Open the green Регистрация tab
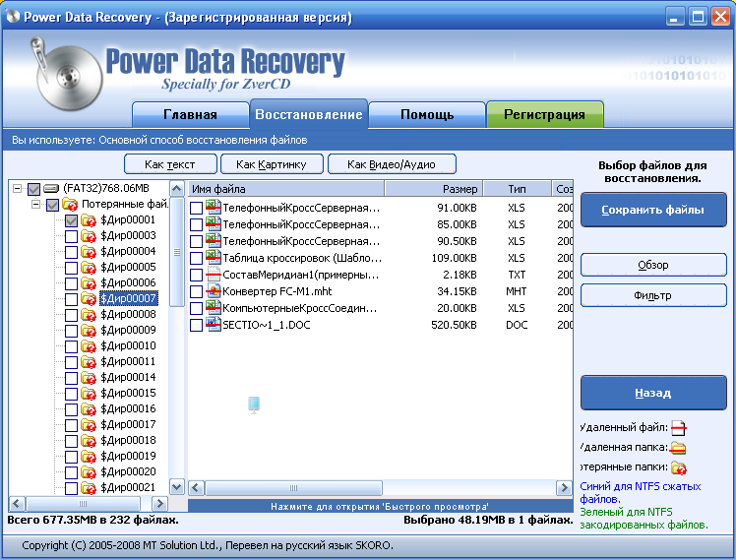This screenshot has height=560, width=736. [x=544, y=114]
